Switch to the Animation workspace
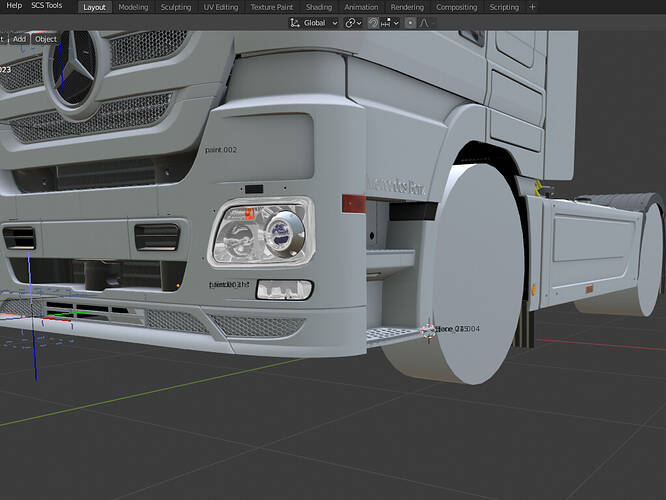The width and height of the screenshot is (666, 500). tap(361, 7)
